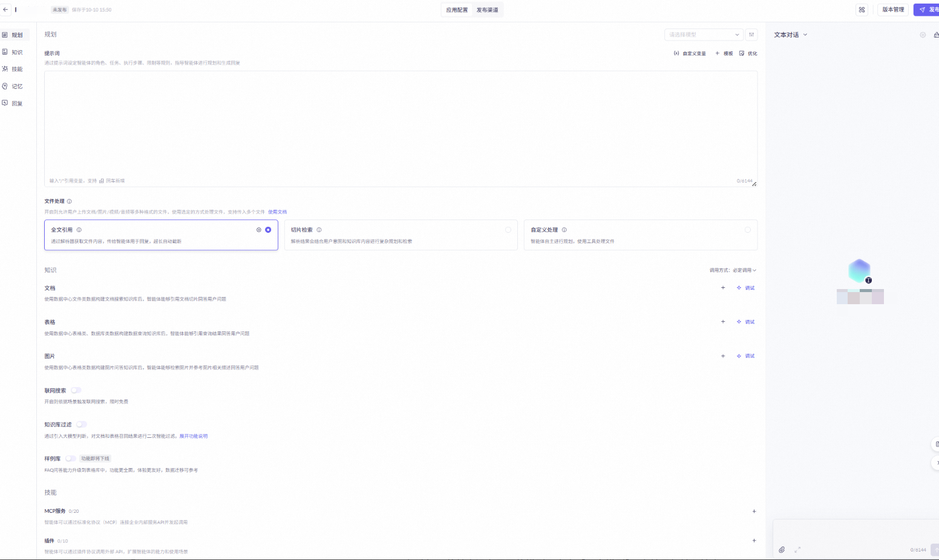The width and height of the screenshot is (939, 560).
Task: Click 调试 for 表格 knowledge
Action: coord(745,322)
